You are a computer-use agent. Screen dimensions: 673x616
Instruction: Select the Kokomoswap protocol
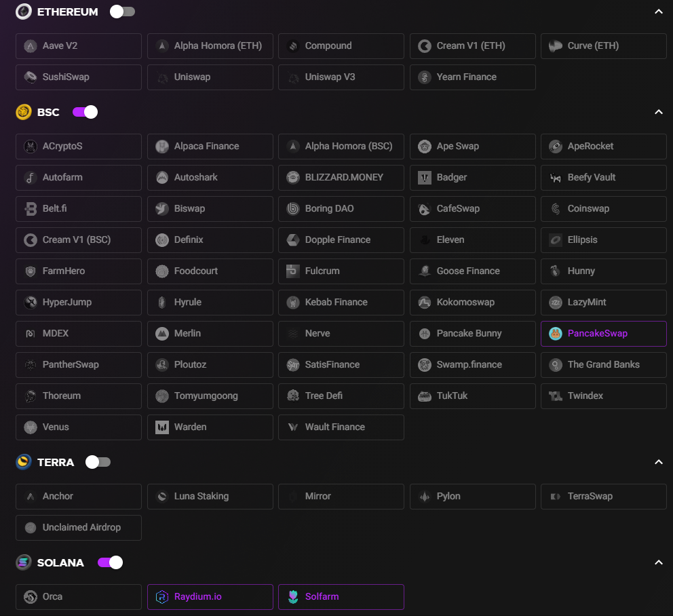[x=473, y=302]
